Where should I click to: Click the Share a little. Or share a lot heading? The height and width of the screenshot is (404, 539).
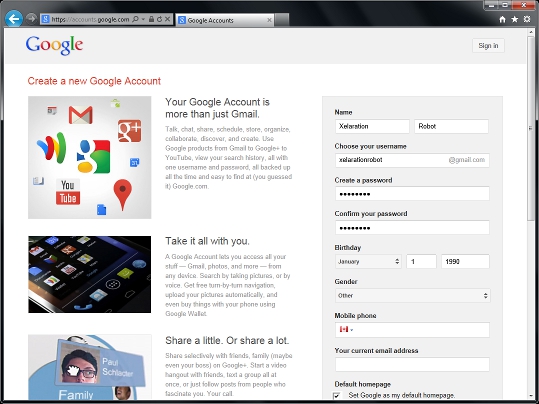(227, 340)
